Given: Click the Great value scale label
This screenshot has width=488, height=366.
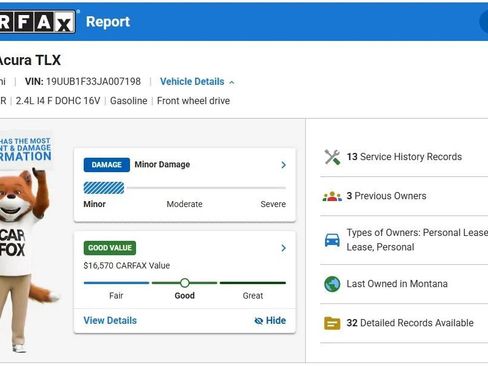Looking at the screenshot, I should tap(253, 296).
